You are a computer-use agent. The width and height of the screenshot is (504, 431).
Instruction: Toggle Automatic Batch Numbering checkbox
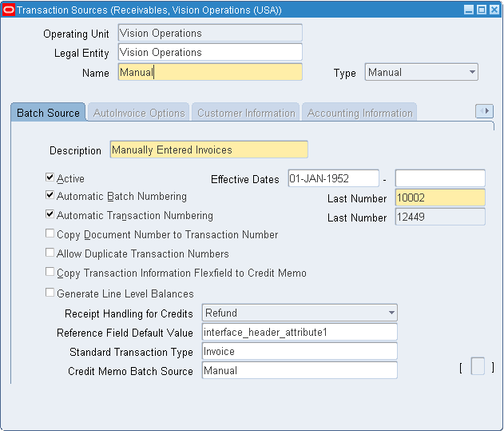[50, 196]
